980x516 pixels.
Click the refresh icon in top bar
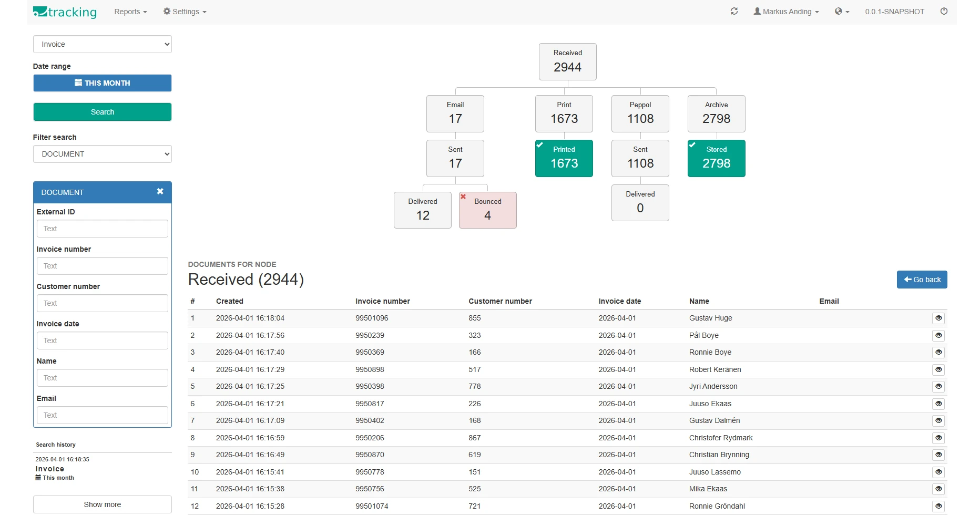734,11
